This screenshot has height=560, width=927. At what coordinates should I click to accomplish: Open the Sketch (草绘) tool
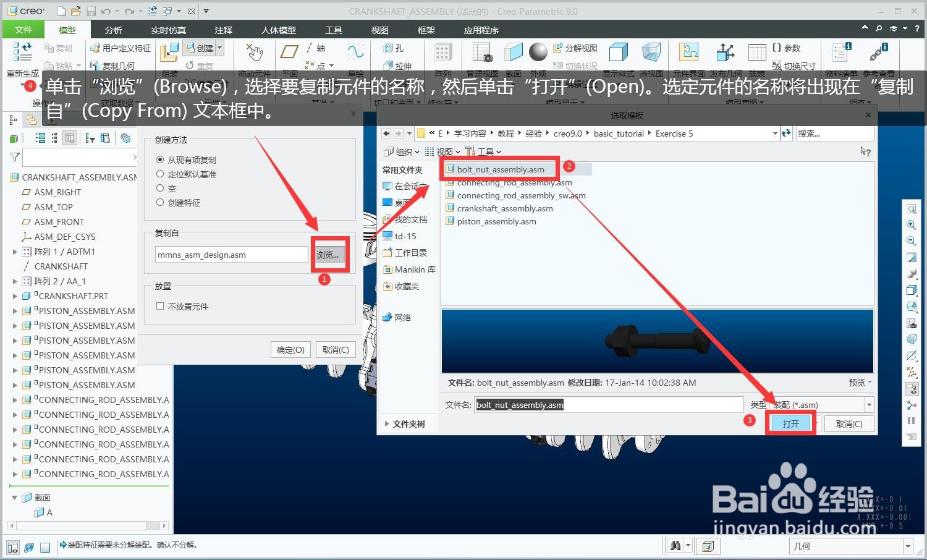(x=355, y=52)
